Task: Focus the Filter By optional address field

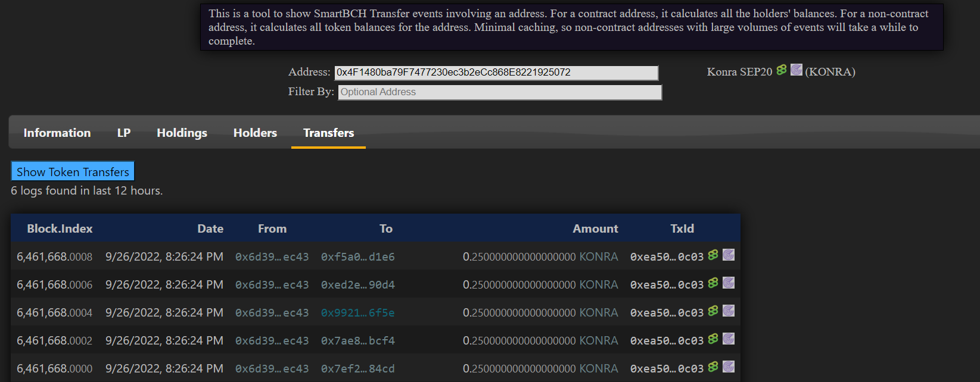Action: point(500,92)
